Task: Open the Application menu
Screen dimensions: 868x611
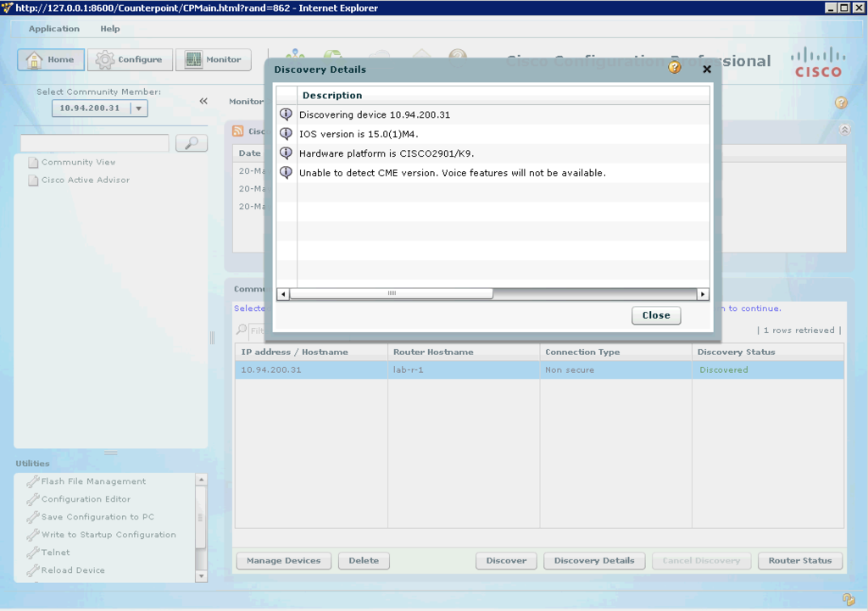Action: [x=53, y=29]
